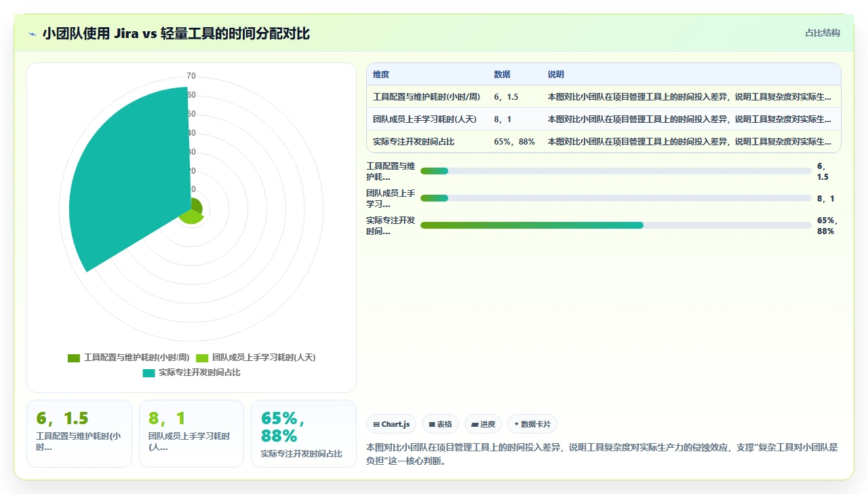Click the data card showing 8, 1
Image resolution: width=868 pixels, height=494 pixels.
click(x=191, y=434)
